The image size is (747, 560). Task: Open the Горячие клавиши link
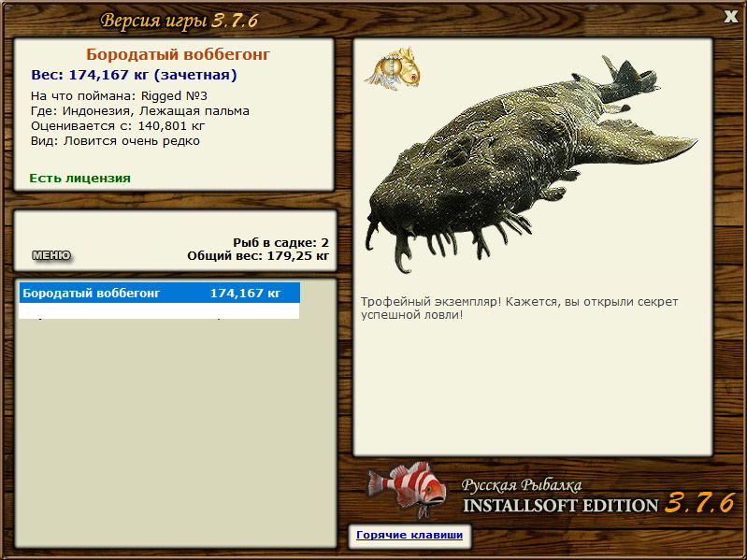click(409, 535)
